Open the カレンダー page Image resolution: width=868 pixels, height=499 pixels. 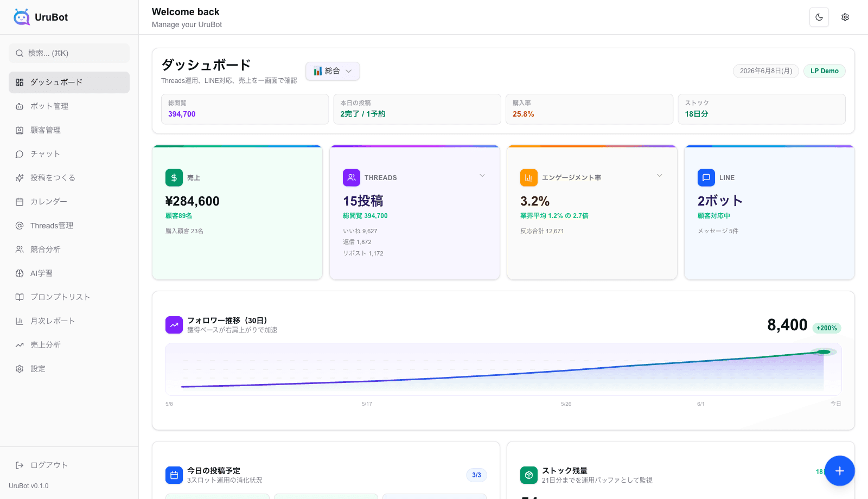coord(69,202)
